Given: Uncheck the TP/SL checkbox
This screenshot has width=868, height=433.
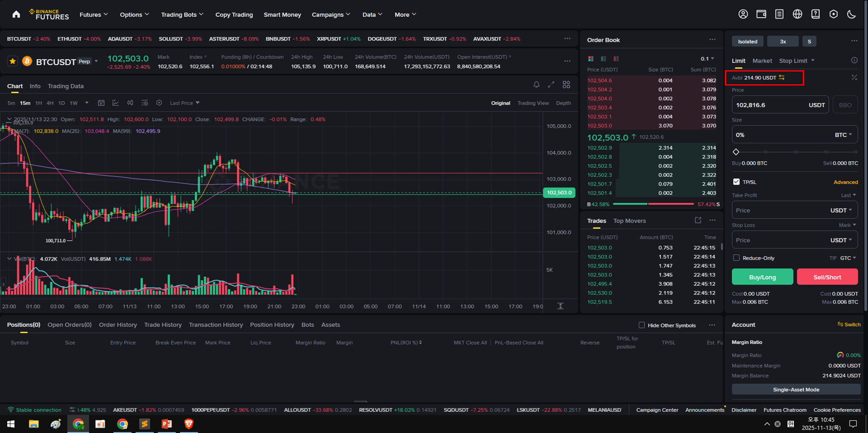Looking at the screenshot, I should [736, 182].
